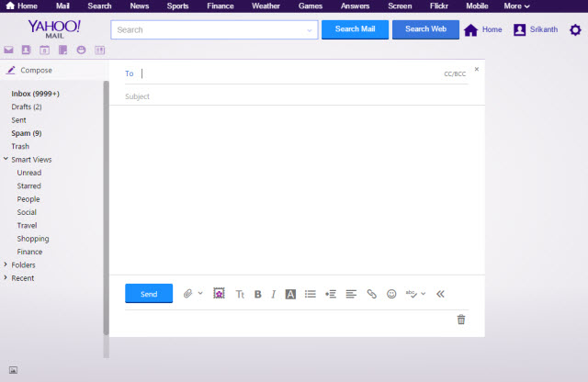This screenshot has height=382, width=588.
Task: Open the Mail icon in icon row
Action: (8, 50)
